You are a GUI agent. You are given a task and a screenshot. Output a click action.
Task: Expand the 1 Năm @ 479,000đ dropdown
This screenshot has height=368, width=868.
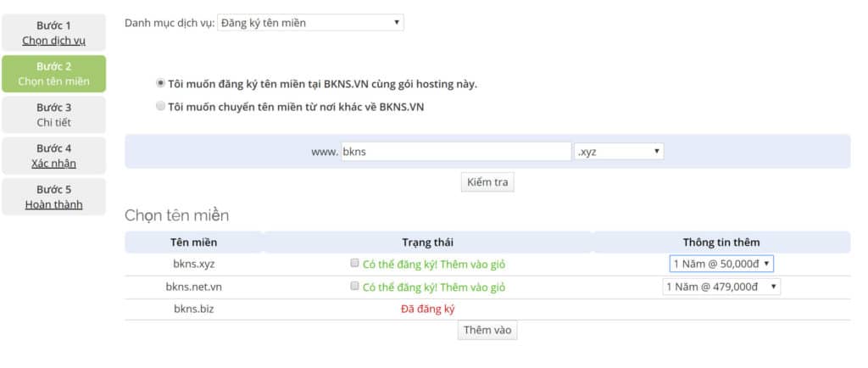click(x=721, y=287)
